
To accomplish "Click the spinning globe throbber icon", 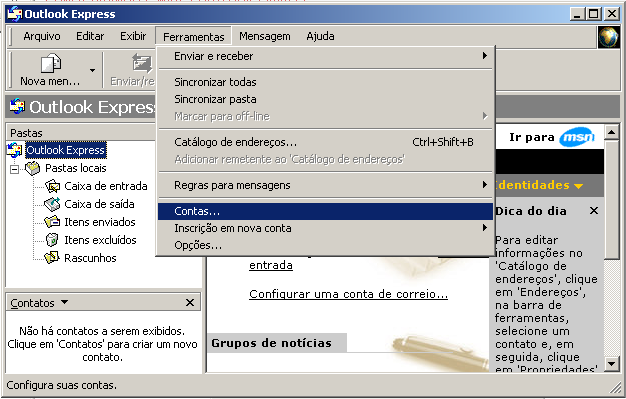I will coord(608,37).
